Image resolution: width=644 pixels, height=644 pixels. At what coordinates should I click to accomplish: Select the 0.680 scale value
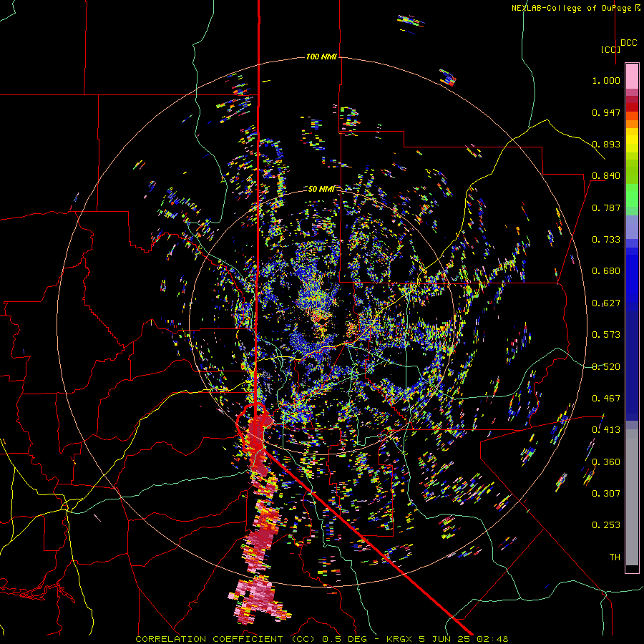(606, 271)
